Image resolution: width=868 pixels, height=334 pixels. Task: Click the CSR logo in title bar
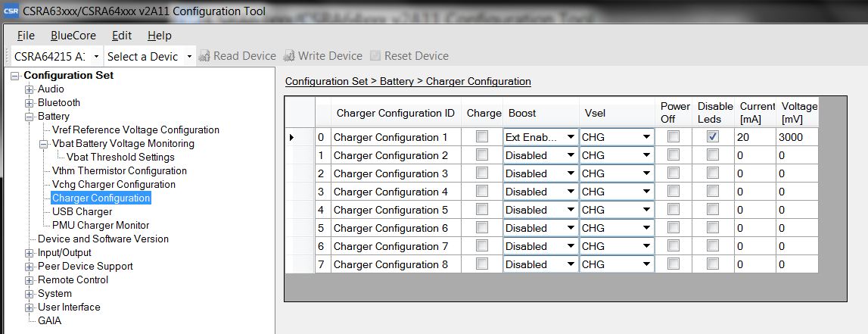pos(11,11)
